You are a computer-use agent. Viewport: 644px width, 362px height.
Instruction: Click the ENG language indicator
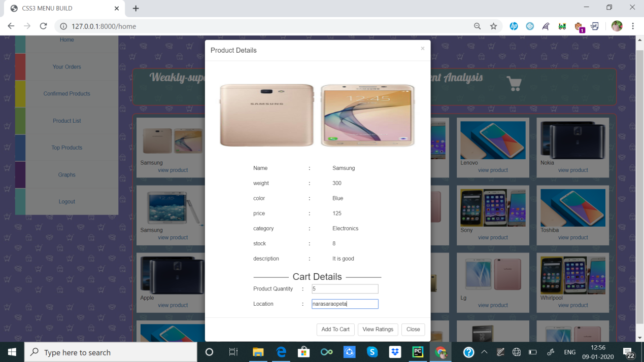(x=570, y=352)
